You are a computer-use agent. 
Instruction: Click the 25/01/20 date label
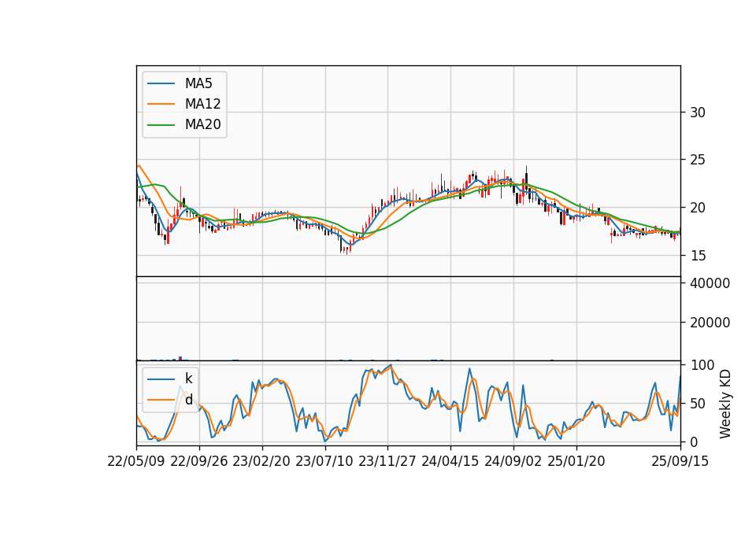tap(576, 461)
